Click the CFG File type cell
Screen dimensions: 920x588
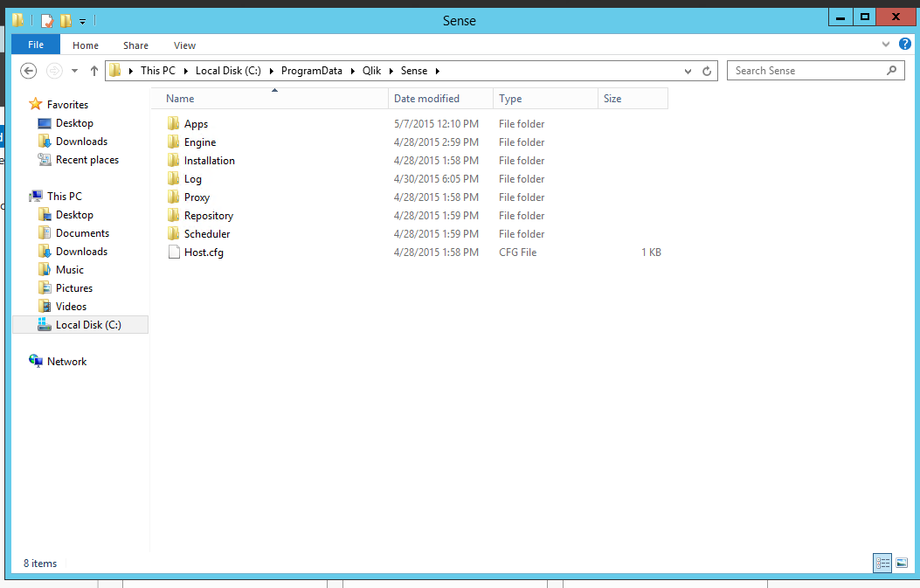(x=517, y=252)
